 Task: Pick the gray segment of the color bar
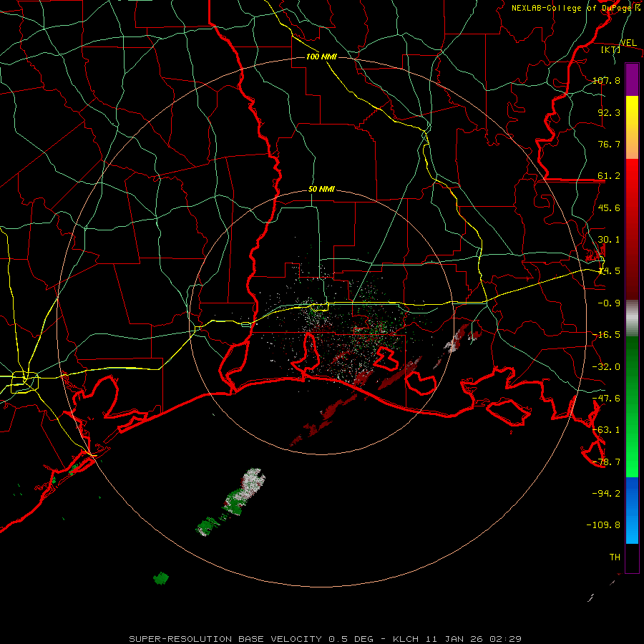click(x=632, y=318)
